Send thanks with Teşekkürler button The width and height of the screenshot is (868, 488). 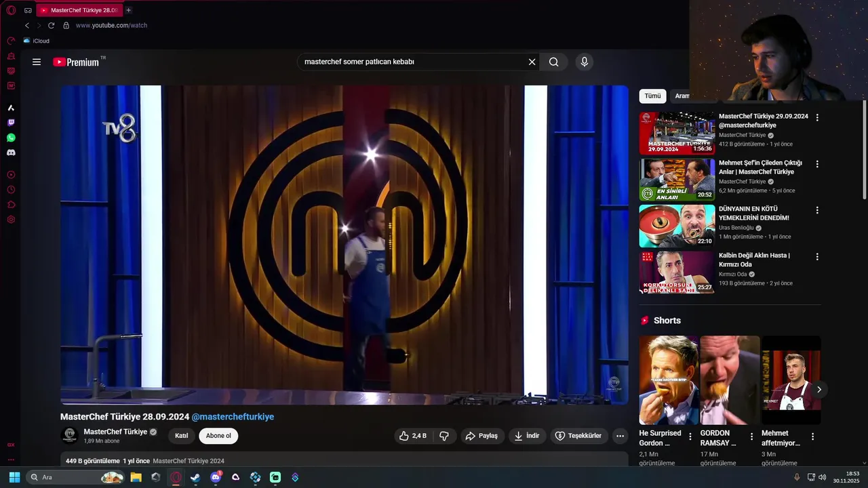[x=578, y=436]
